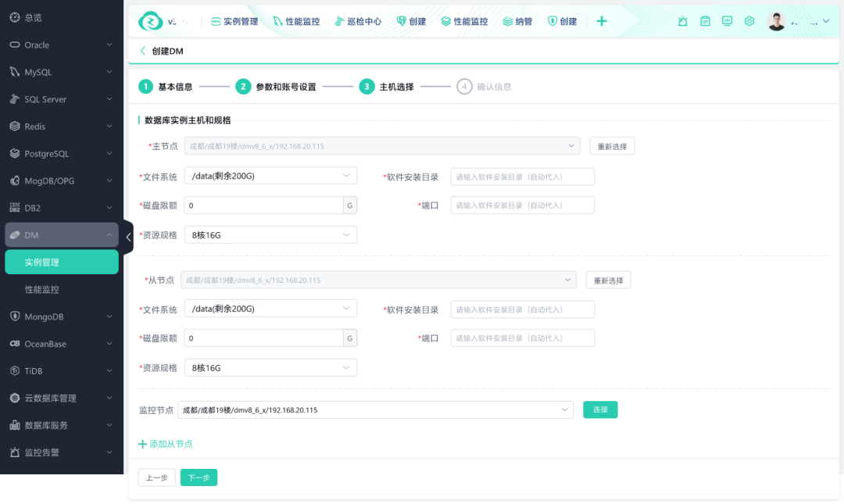Focus slave node 磁盘限额 input
Viewport: 844px width, 504px height.
pyautogui.click(x=264, y=338)
